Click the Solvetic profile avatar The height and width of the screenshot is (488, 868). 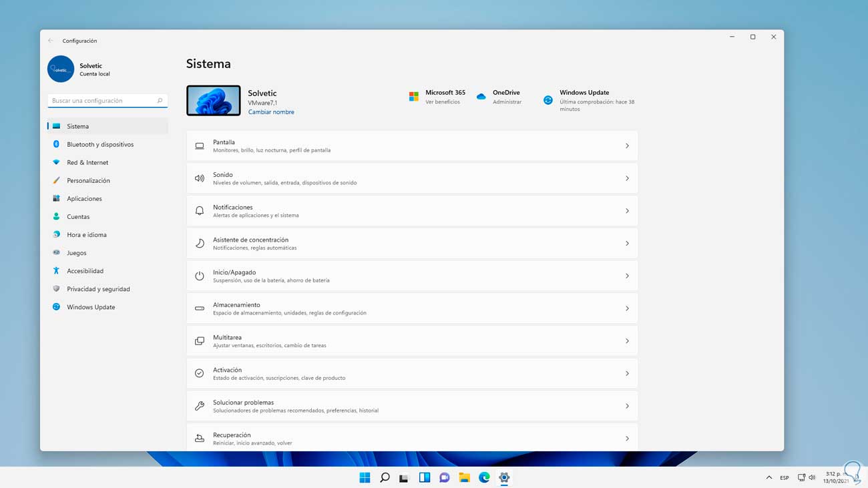tap(61, 69)
